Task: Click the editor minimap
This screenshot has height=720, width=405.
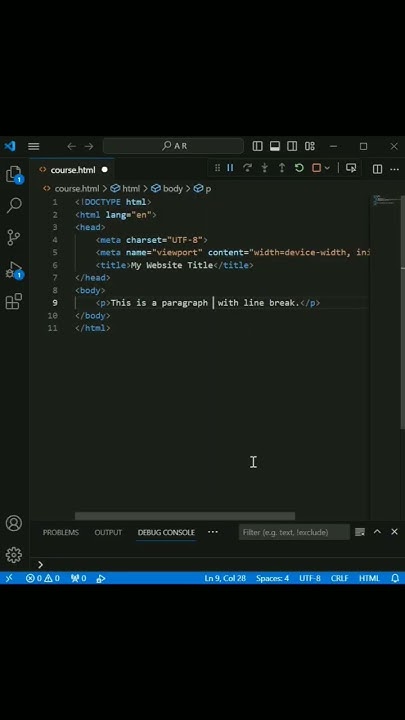Action: pos(385,201)
